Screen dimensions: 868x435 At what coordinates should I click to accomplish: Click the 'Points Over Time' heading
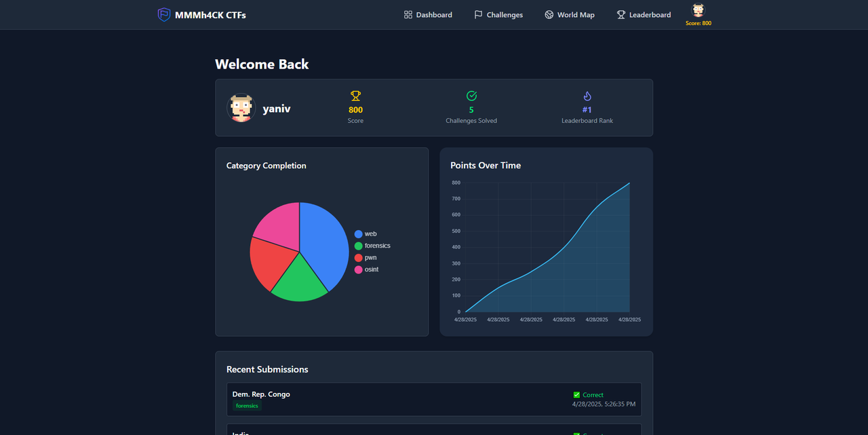click(x=486, y=166)
